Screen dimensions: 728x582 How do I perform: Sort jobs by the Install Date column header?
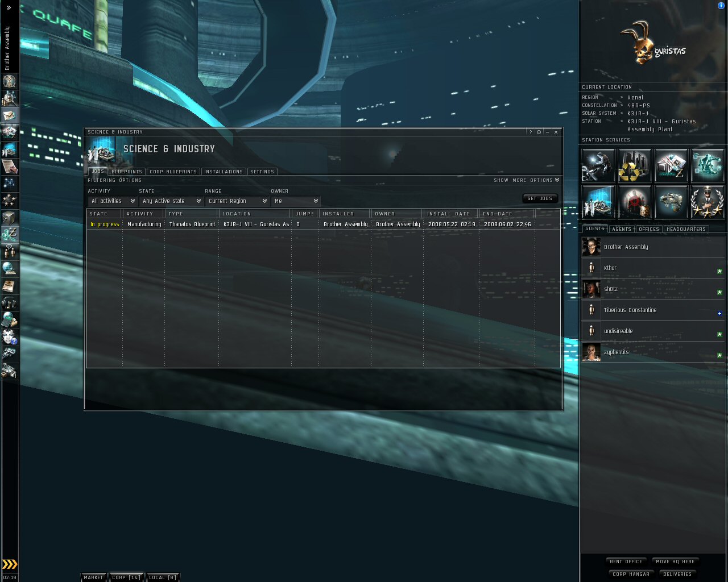coord(451,214)
